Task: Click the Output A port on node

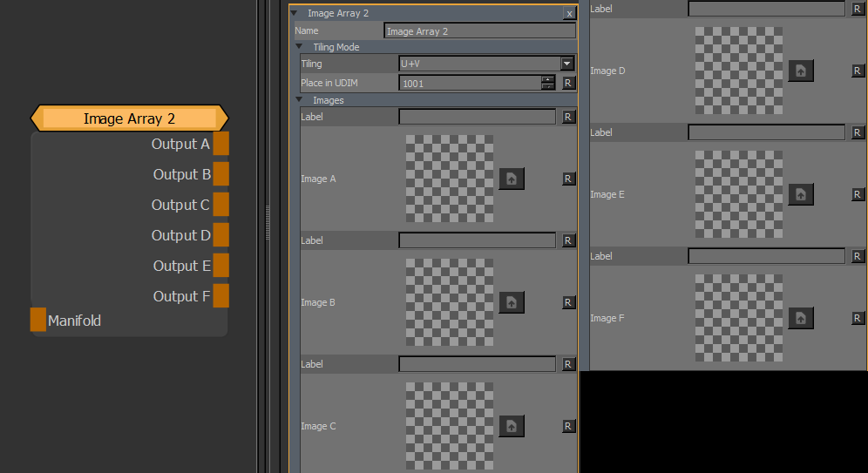Action: pyautogui.click(x=221, y=144)
